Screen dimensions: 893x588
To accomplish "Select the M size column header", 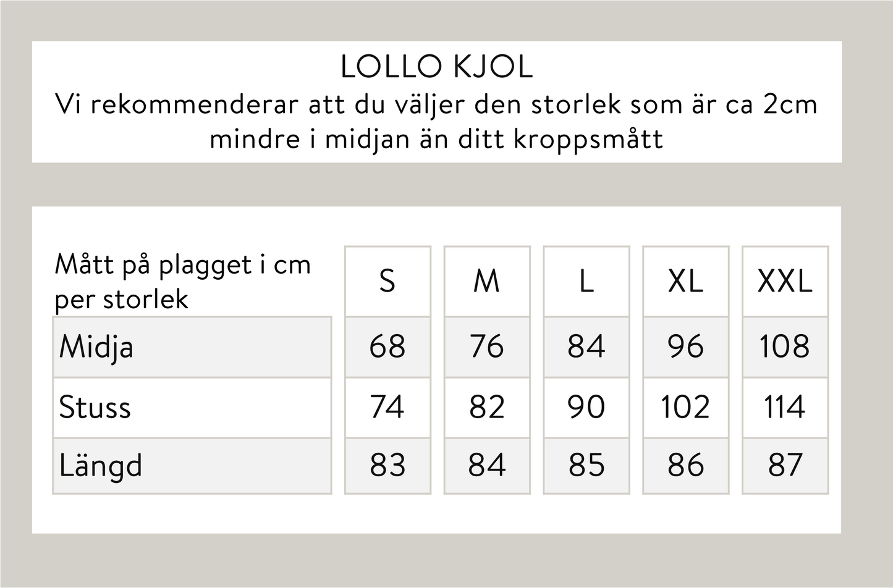I will coord(487,282).
